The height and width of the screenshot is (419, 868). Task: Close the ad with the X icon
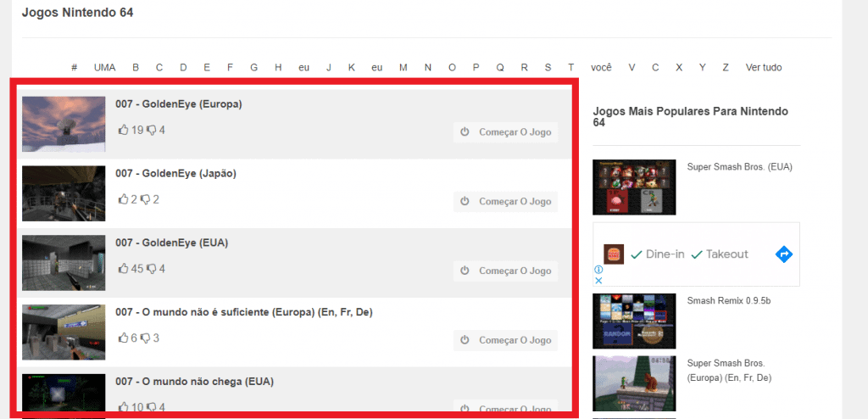tap(598, 281)
